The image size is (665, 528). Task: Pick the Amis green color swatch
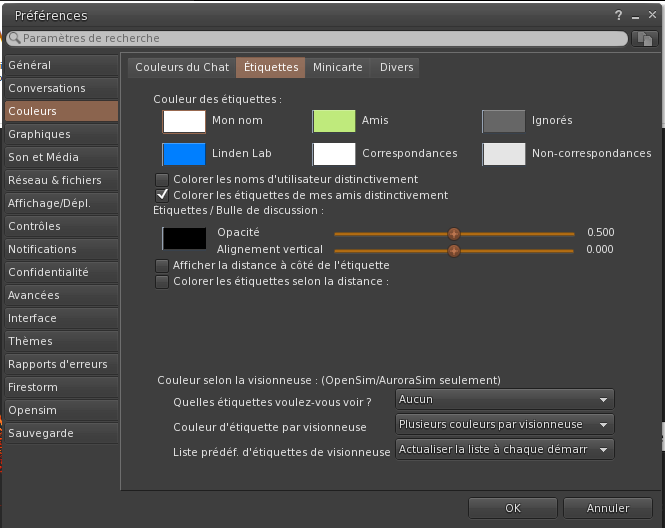[334, 121]
